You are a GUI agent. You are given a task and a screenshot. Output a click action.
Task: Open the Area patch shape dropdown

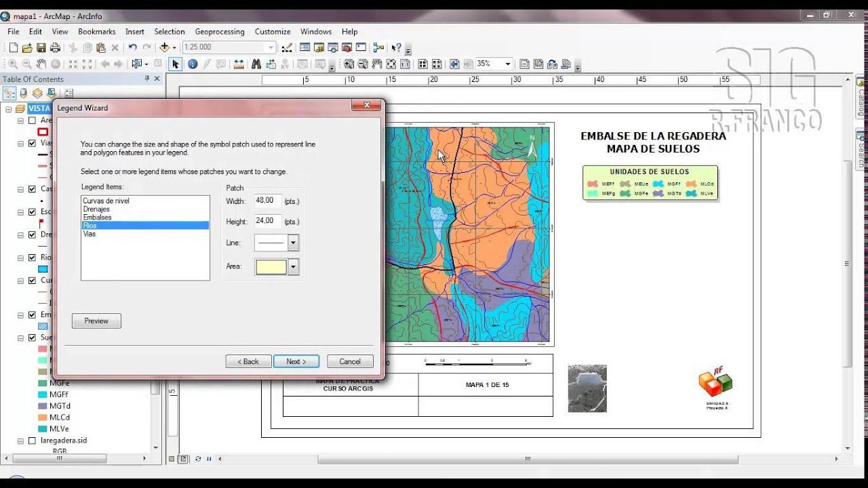[x=293, y=267]
